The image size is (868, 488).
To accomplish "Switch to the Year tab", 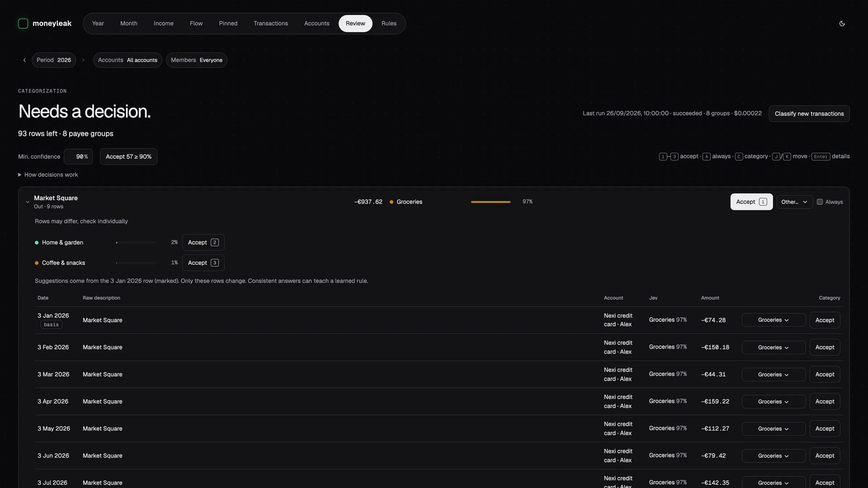I will tap(98, 23).
